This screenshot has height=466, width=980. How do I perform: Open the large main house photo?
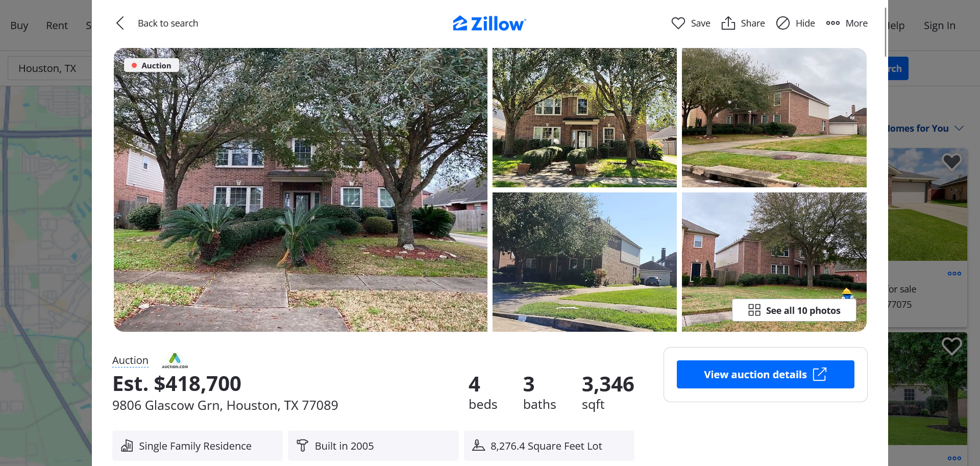(300, 190)
